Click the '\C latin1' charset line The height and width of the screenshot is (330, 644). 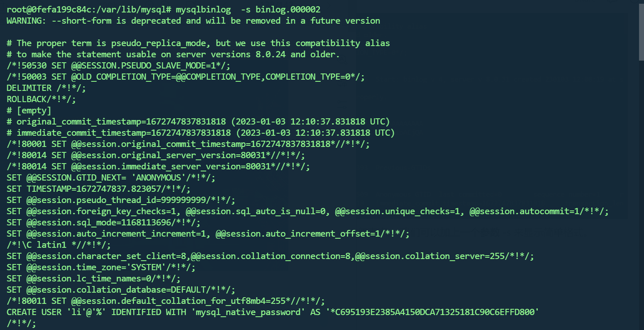59,245
